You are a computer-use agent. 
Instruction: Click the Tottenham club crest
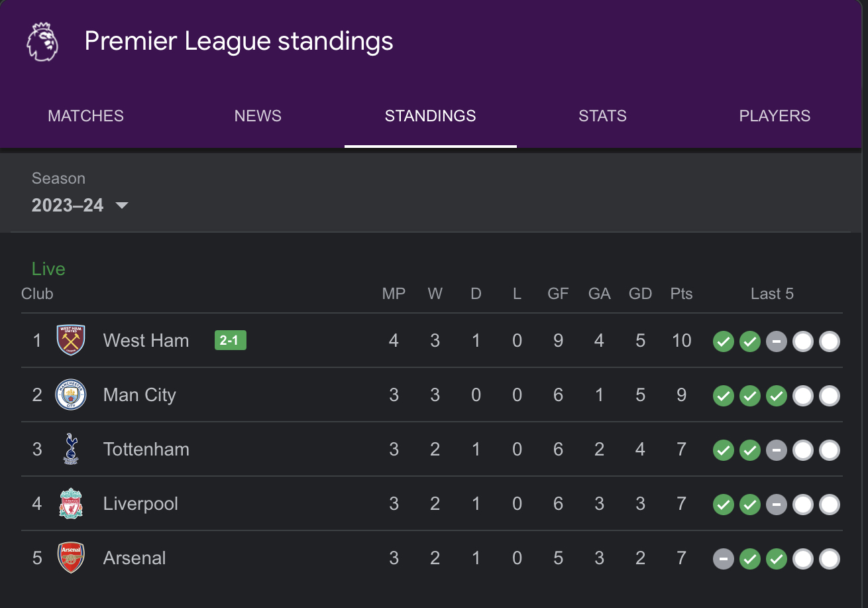pos(71,450)
